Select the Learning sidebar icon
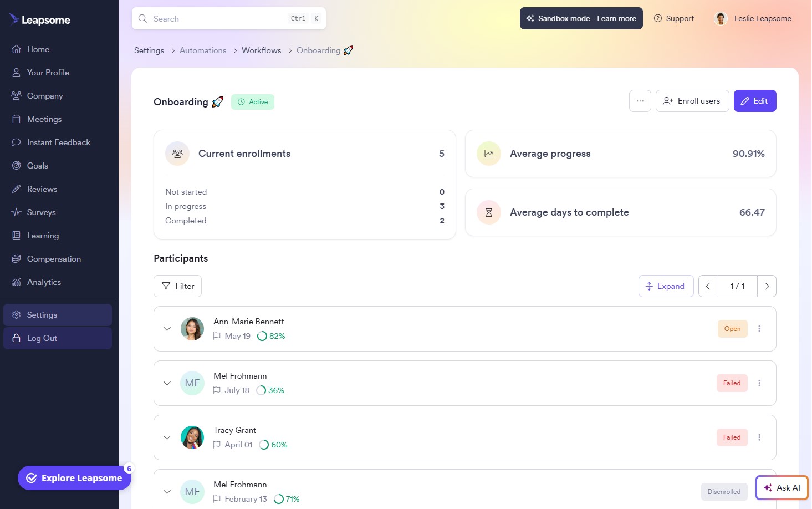812x509 pixels. [17, 235]
